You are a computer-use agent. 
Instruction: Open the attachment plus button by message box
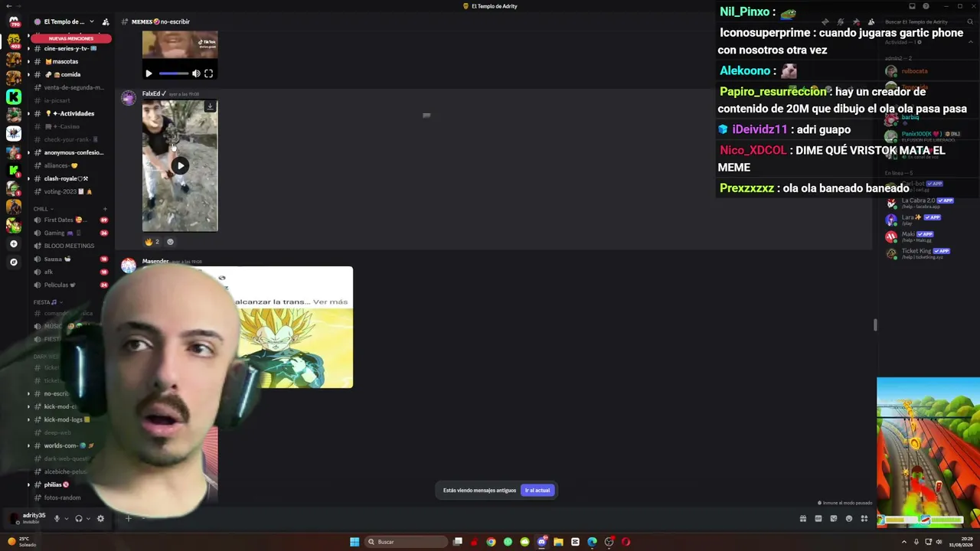pos(129,519)
